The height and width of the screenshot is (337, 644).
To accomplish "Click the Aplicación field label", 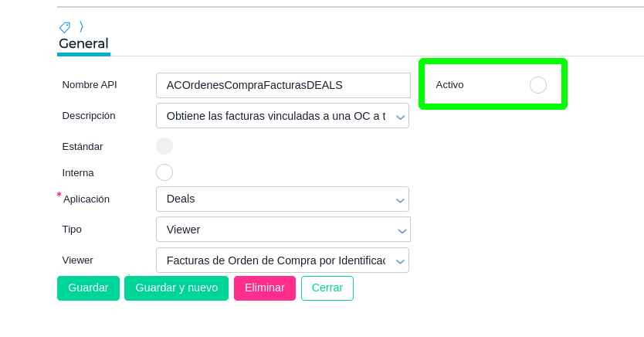I will (86, 199).
